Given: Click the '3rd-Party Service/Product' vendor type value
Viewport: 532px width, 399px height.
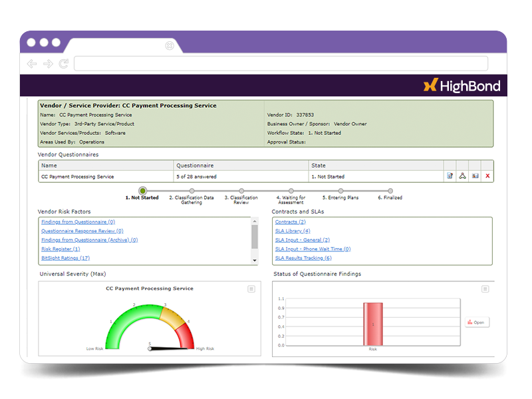Looking at the screenshot, I should click(x=104, y=124).
